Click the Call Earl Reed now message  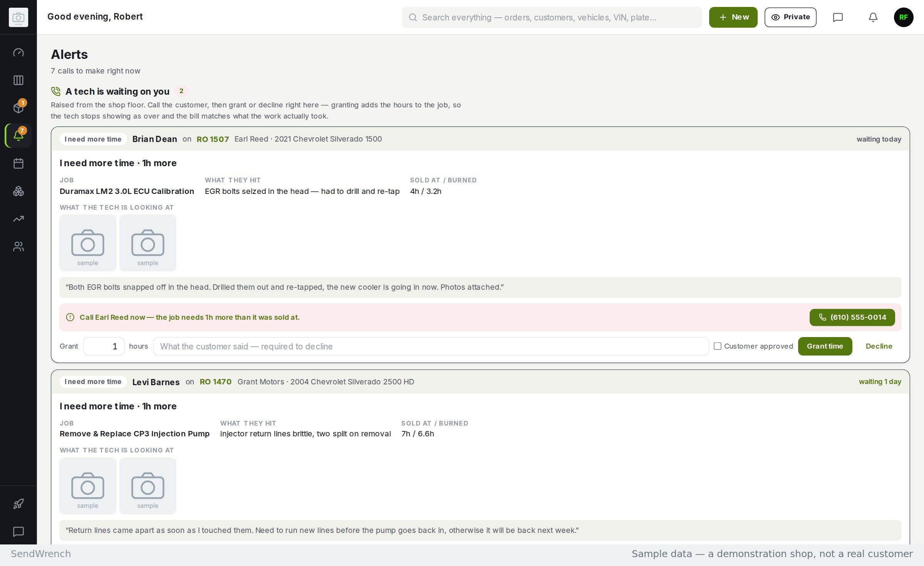click(x=189, y=317)
